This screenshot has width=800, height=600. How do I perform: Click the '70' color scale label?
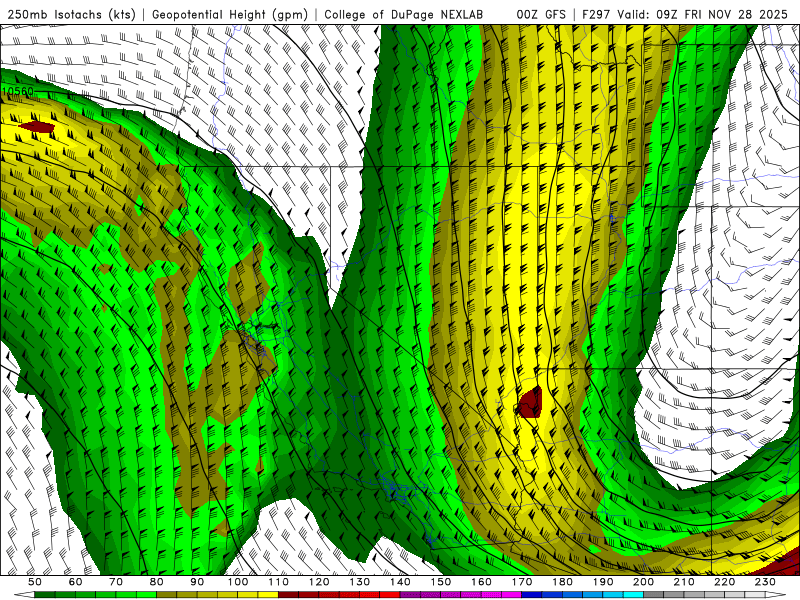point(116,582)
